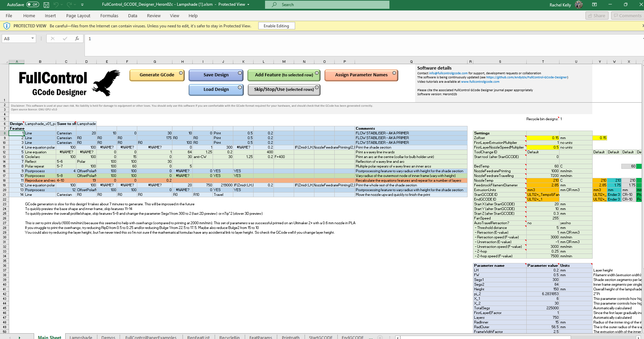Open the Data ribbon tab

(133, 16)
